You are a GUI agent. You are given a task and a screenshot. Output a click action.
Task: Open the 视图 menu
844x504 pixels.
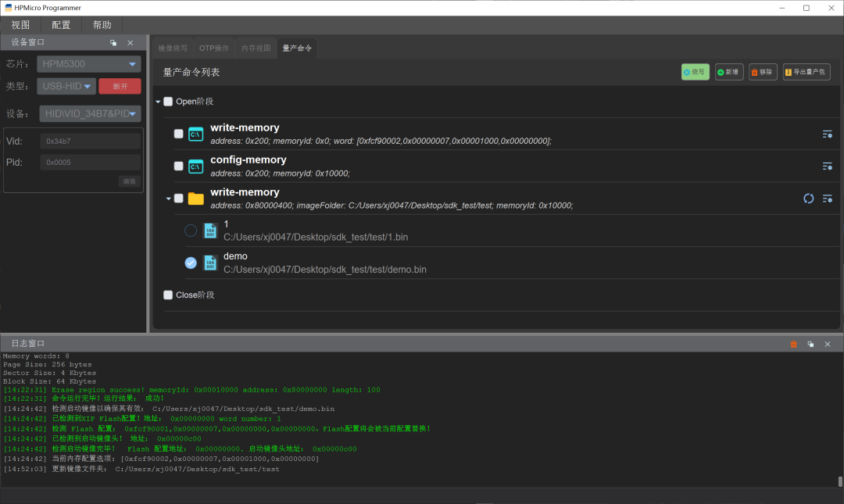pyautogui.click(x=20, y=25)
